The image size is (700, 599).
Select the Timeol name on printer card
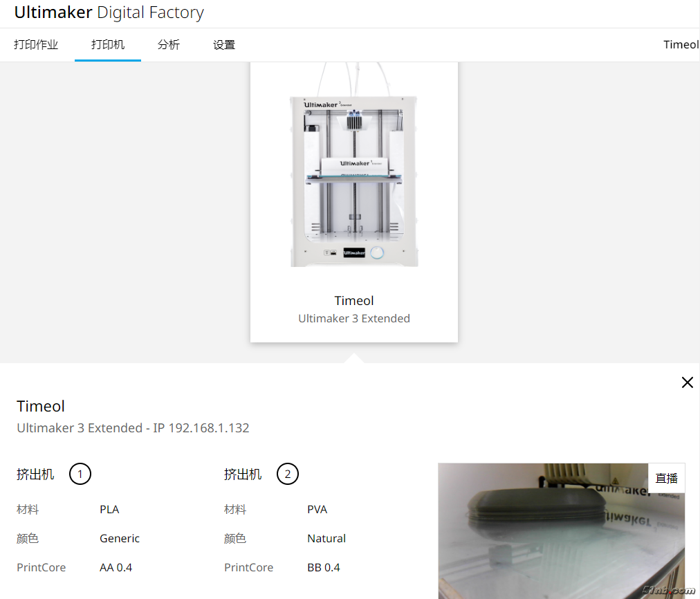tap(354, 301)
